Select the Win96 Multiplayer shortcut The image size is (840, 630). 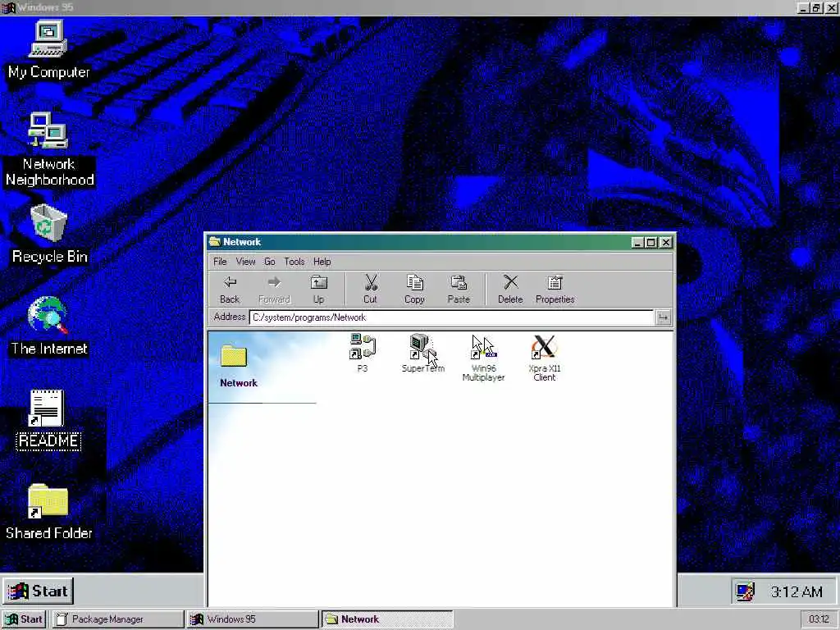(x=483, y=358)
